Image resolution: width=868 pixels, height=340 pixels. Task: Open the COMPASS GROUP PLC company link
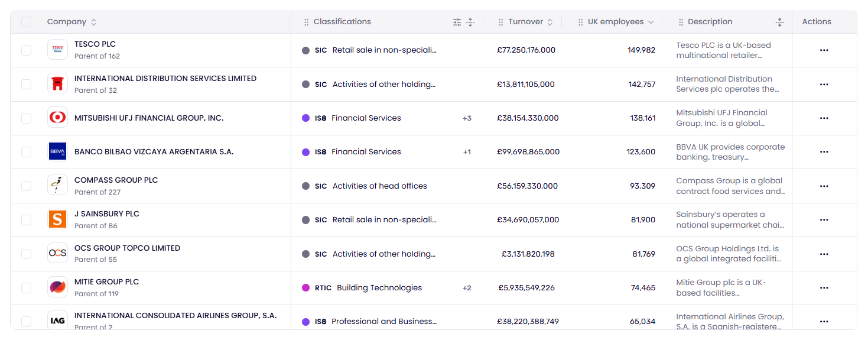(x=116, y=180)
